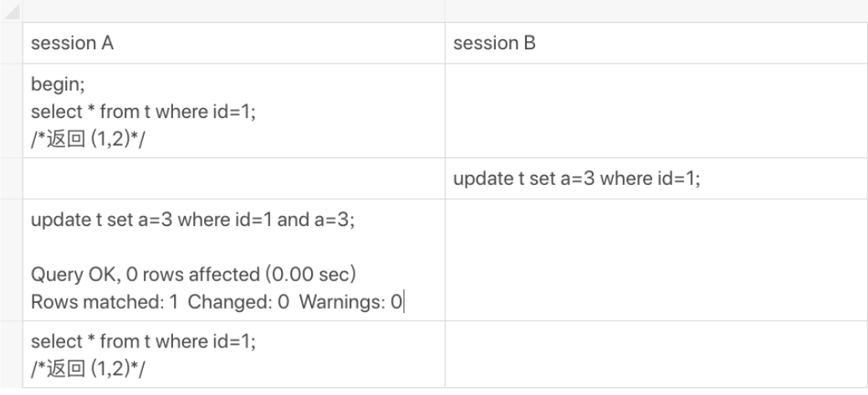Viewport: 868px width, 395px height.
Task: Select the cell starting with begin;
Action: [x=233, y=110]
